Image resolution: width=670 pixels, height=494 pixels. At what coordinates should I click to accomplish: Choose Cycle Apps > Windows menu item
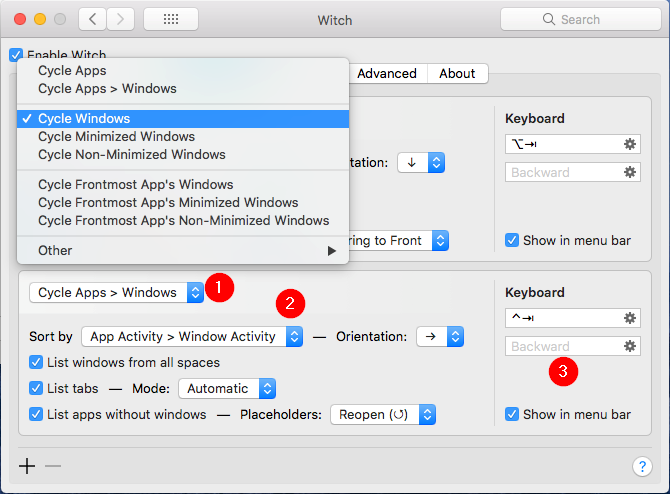coord(183,88)
